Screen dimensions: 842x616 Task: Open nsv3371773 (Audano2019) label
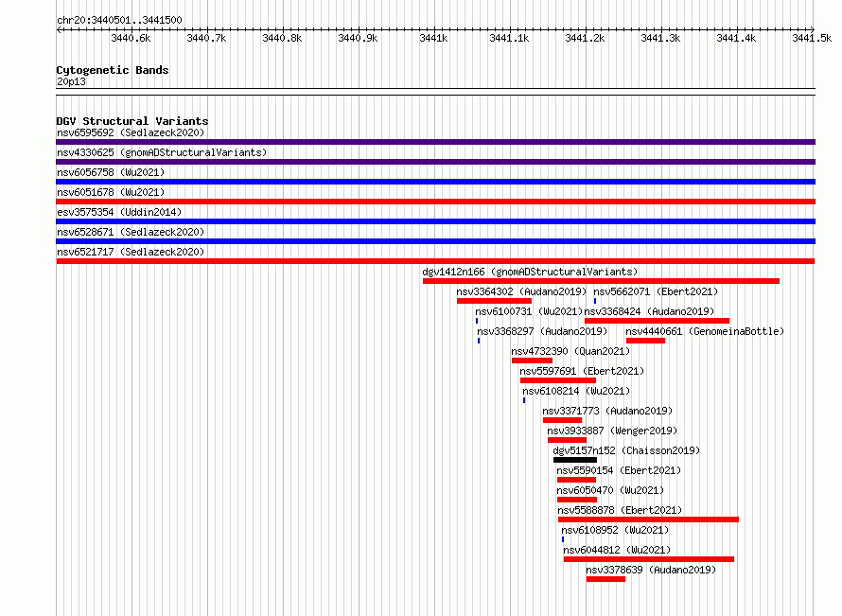pyautogui.click(x=607, y=411)
